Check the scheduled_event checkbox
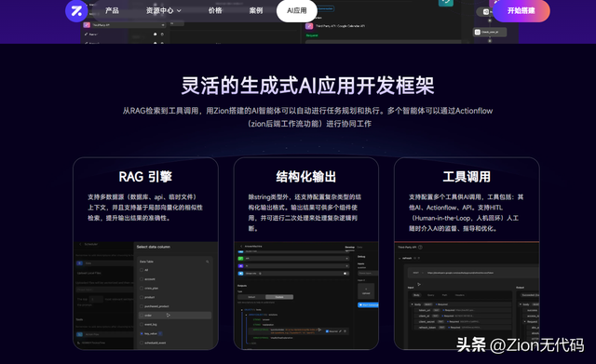Image resolution: width=596 pixels, height=364 pixels. (142, 343)
